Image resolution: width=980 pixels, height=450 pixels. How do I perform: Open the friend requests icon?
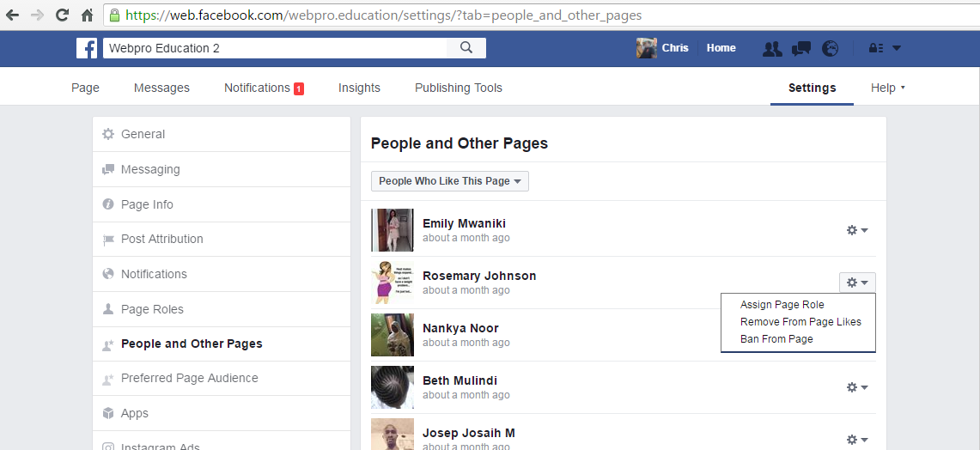tap(772, 49)
